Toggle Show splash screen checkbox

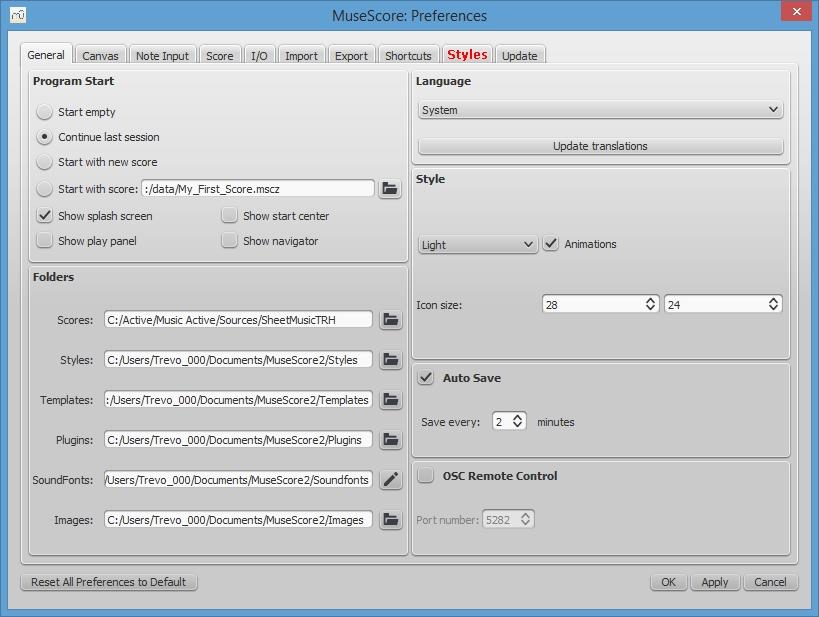(45, 215)
